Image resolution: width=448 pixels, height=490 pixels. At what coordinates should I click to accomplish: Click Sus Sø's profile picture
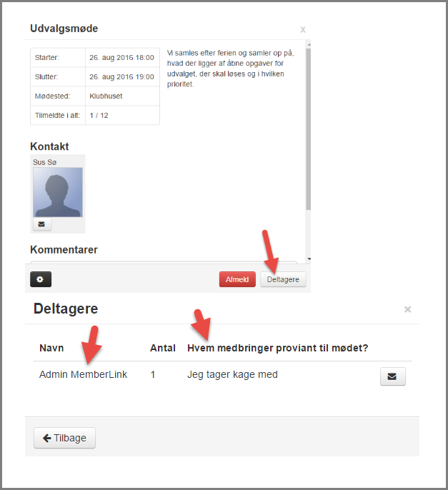[58, 192]
